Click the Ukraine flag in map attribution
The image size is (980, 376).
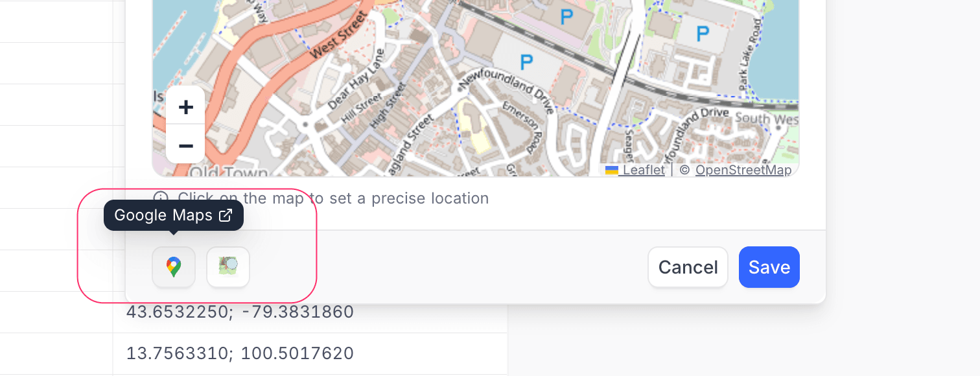611,170
